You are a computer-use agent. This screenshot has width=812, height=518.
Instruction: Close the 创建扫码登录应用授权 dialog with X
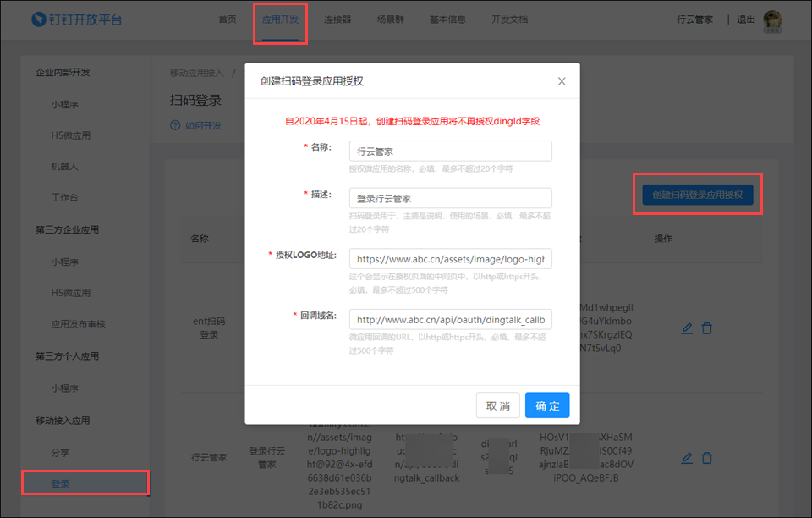pos(562,82)
